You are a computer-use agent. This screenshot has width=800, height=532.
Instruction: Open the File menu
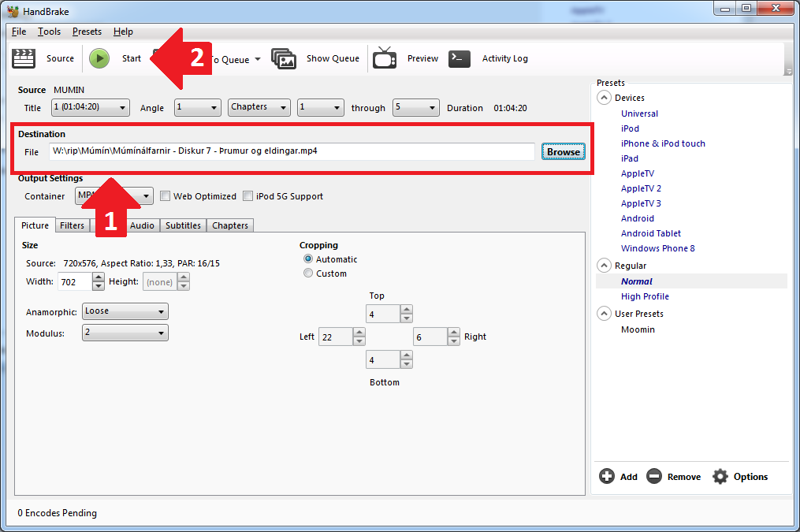click(x=19, y=32)
